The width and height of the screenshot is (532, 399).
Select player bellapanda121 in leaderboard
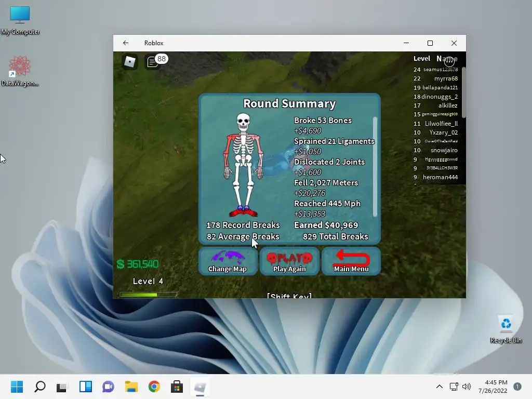(436, 87)
